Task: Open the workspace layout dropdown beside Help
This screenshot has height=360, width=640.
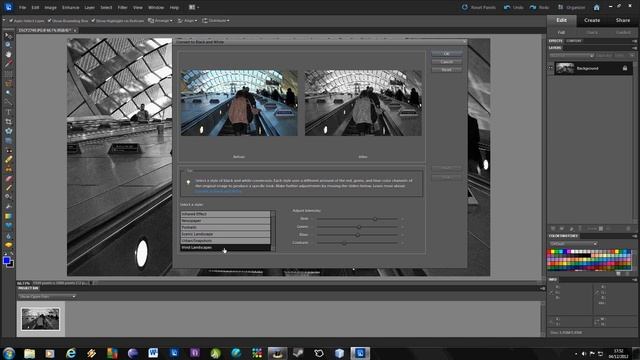Action: pos(194,7)
